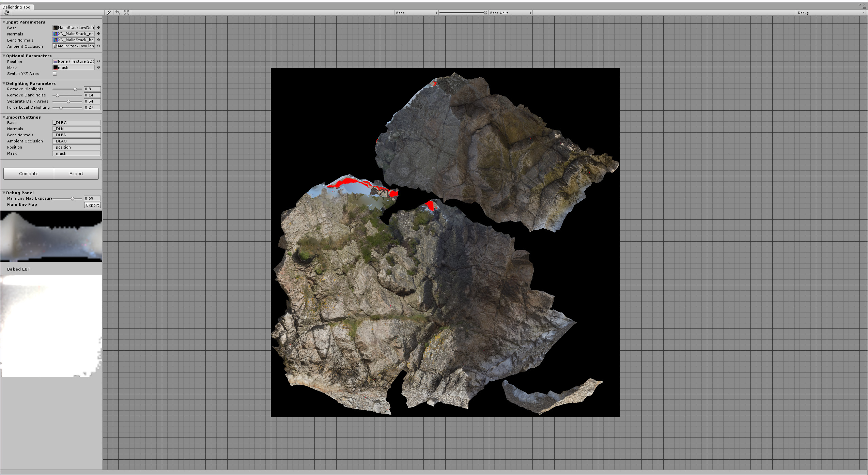
Task: Open object picker for Mask texture
Action: coord(98,67)
